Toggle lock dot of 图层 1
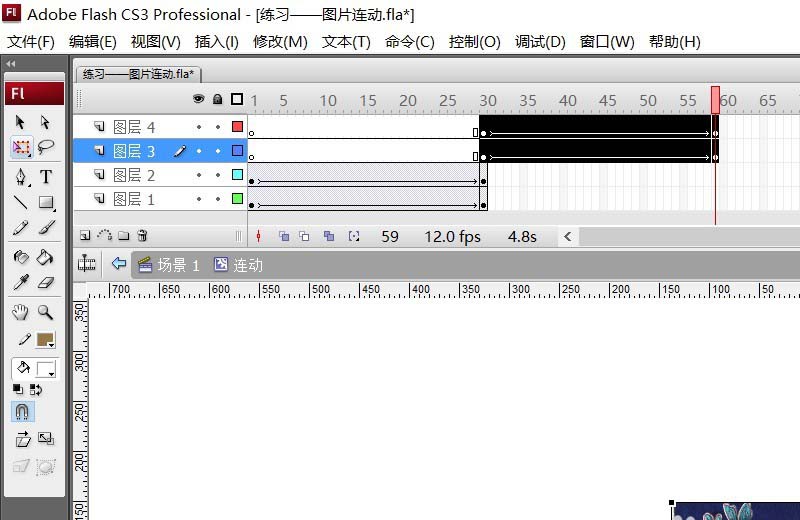Image resolution: width=800 pixels, height=520 pixels. tap(218, 199)
